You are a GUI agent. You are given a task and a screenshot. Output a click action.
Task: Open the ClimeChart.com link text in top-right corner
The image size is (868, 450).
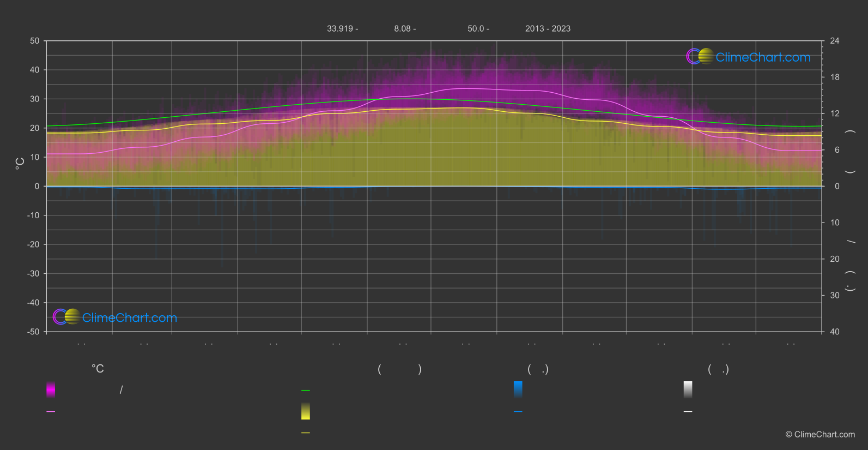763,57
